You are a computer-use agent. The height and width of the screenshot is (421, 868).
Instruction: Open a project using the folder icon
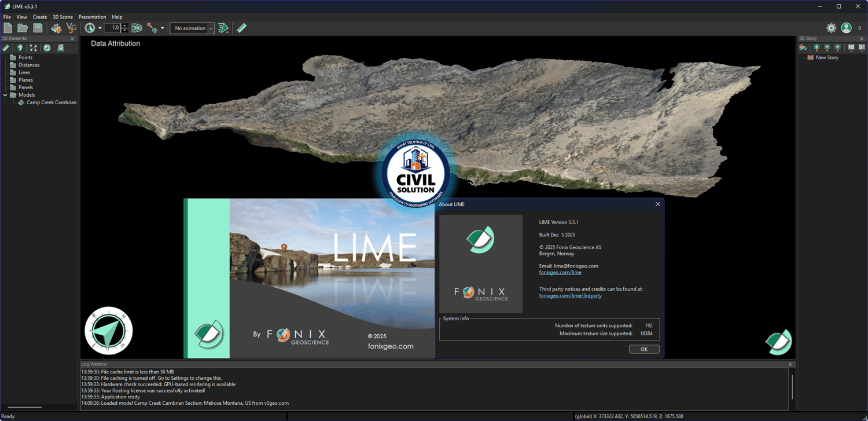pos(23,28)
